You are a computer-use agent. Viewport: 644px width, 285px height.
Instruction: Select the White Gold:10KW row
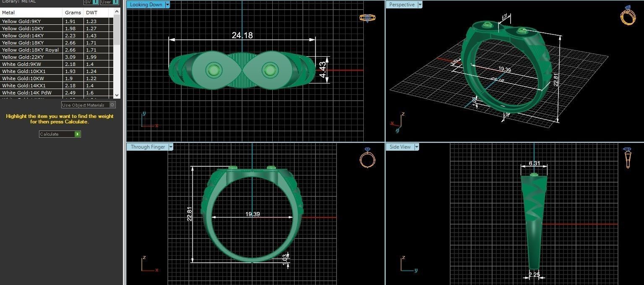(x=57, y=78)
